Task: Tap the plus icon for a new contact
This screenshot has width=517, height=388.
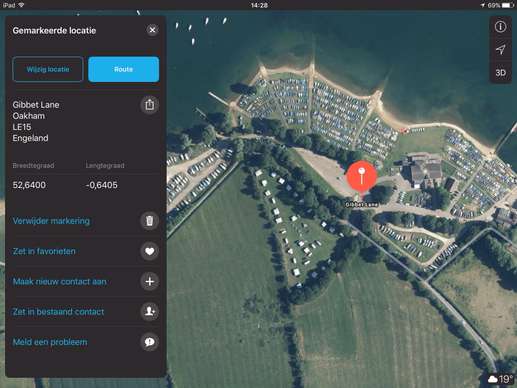Action: pos(149,281)
